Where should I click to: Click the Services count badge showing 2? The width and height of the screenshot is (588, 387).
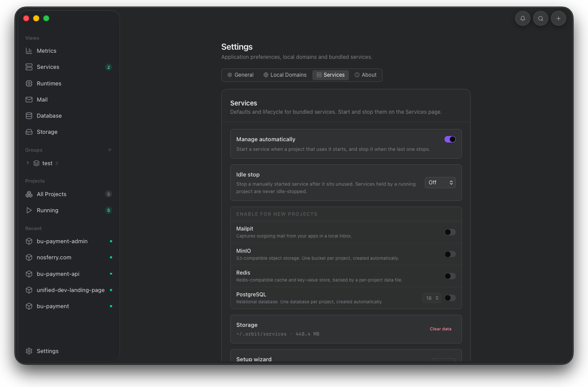[109, 67]
